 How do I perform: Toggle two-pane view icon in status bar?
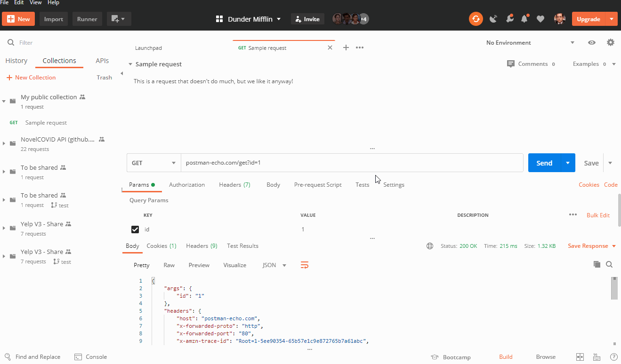[x=580, y=357]
